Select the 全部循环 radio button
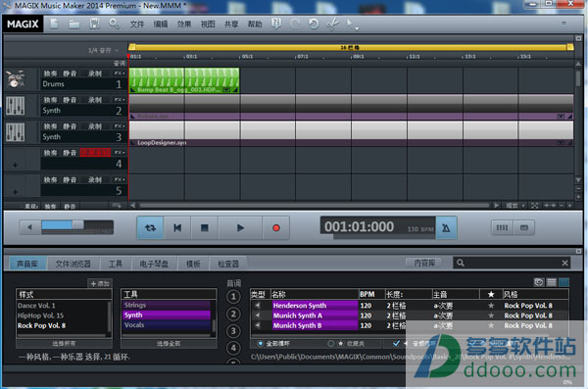Image resolution: width=588 pixels, height=389 pixels. point(260,343)
